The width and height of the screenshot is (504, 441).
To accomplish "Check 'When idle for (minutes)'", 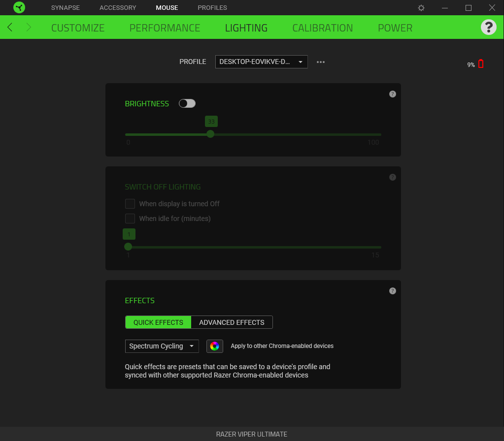I will tap(130, 219).
